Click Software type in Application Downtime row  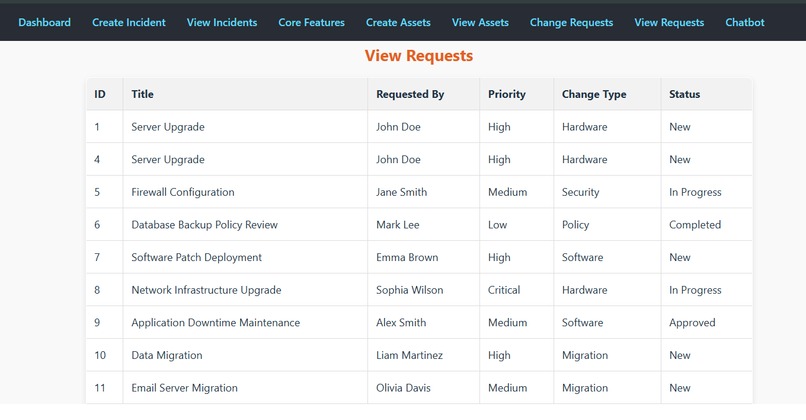(582, 323)
